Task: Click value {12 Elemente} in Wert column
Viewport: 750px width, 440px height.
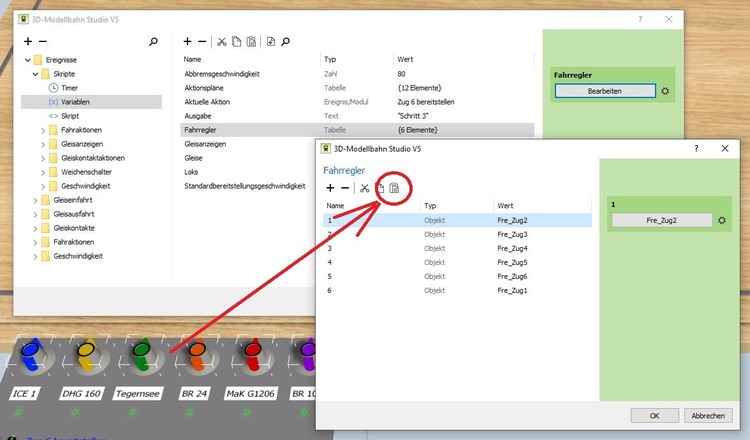Action: point(419,88)
